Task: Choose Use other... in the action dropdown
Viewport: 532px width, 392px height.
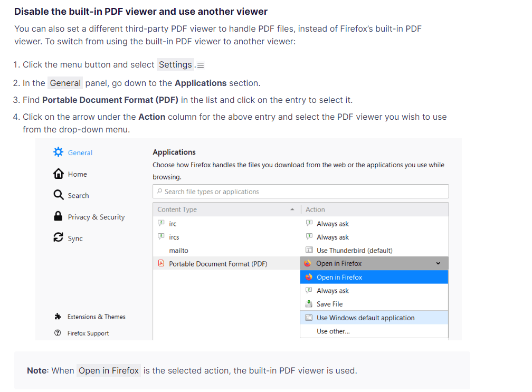Action: tap(374, 331)
